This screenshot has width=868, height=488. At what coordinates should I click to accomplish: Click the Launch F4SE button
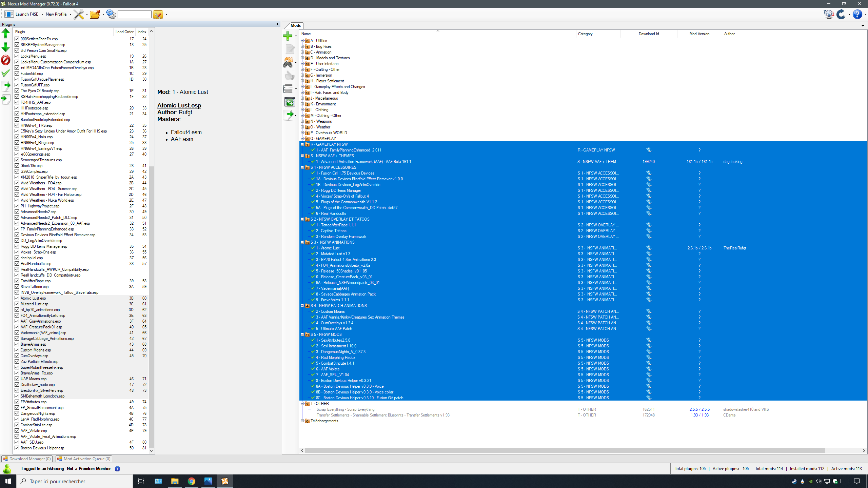22,14
